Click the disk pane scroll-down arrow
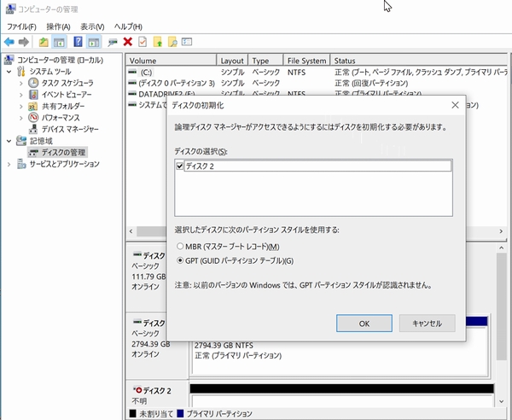Screen dimensions: 512x420 click(501, 401)
